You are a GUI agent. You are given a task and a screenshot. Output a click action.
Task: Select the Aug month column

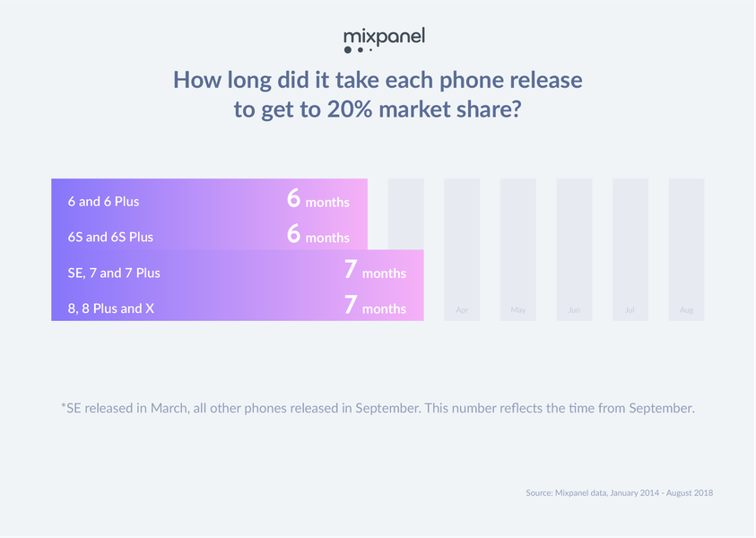pyautogui.click(x=686, y=249)
